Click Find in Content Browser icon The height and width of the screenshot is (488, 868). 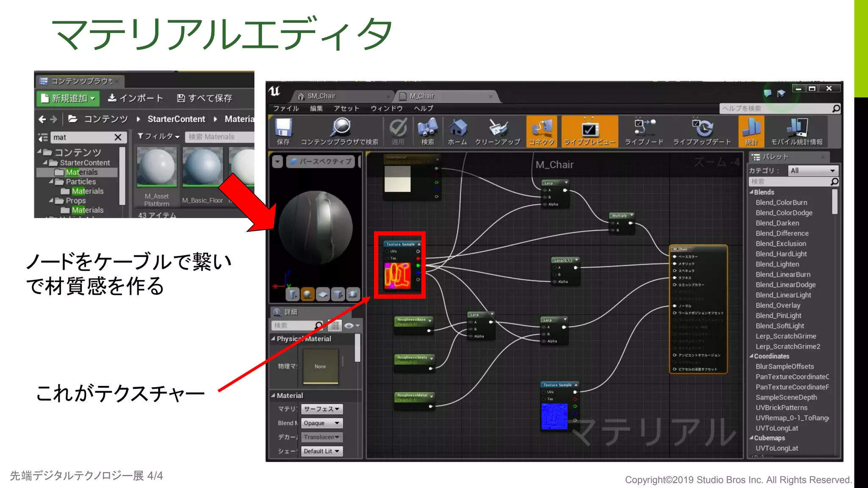point(340,131)
